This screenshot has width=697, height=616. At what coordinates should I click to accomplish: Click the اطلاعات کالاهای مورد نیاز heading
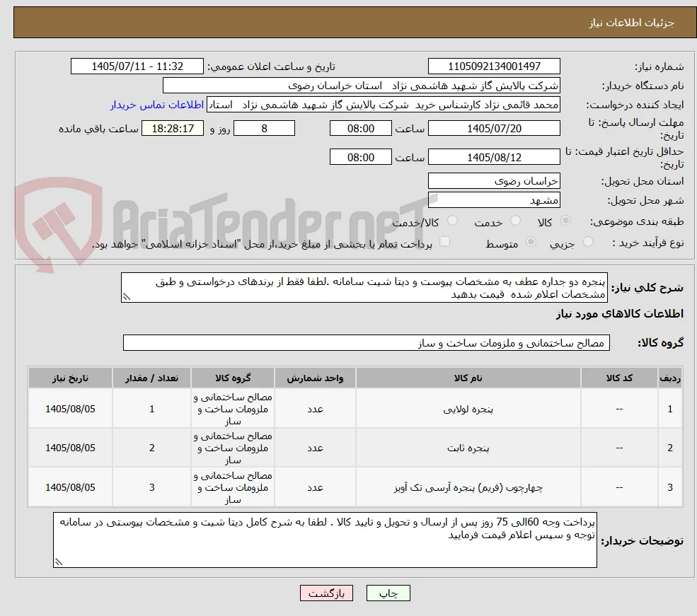620,314
